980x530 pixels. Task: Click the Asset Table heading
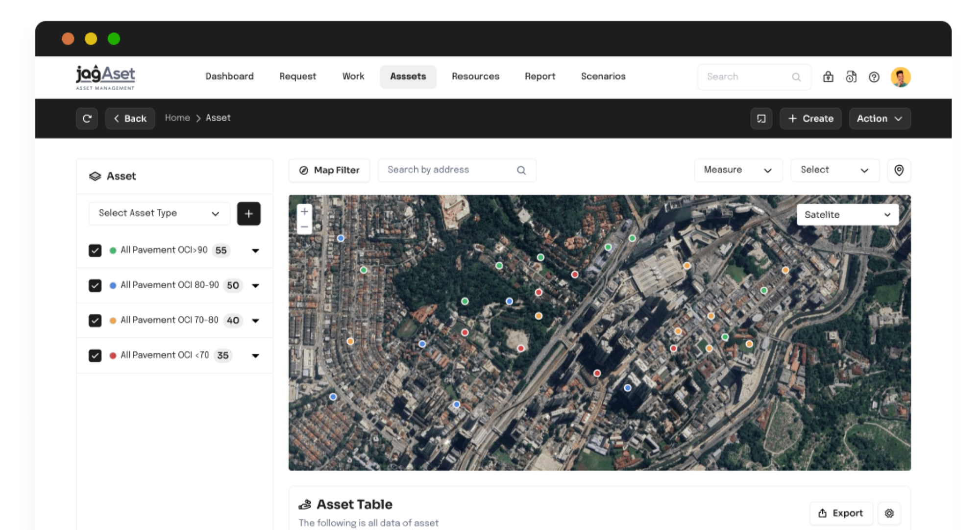click(354, 505)
